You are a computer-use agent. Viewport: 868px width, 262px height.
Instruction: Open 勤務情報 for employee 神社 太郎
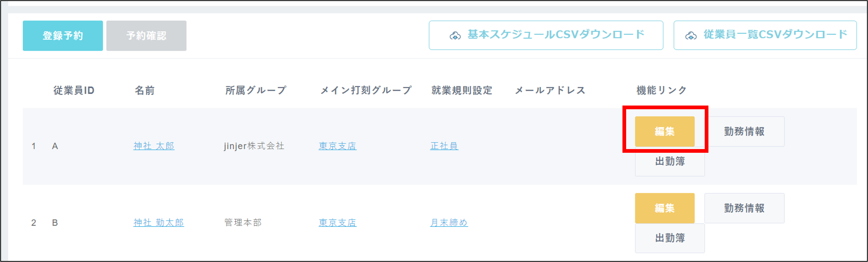(744, 131)
